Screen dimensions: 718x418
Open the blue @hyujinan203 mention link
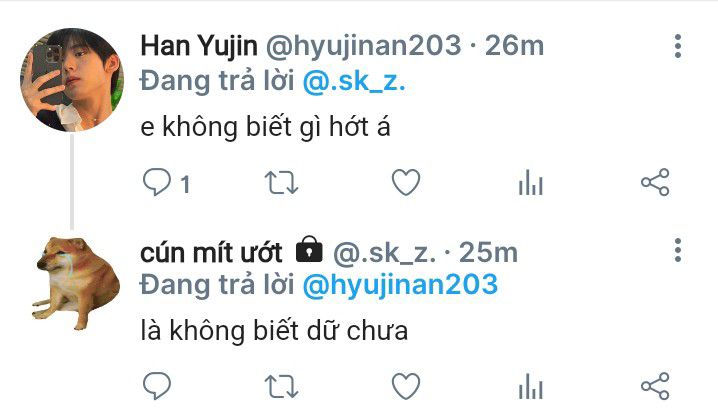click(x=400, y=284)
